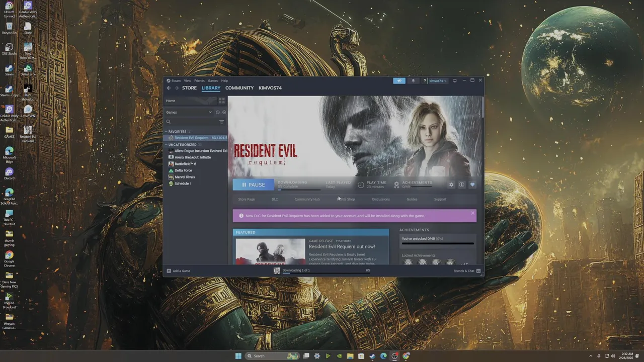Open GAMEZ folder on desktop
Image resolution: width=644 pixels, height=362 pixels.
[x=9, y=132]
